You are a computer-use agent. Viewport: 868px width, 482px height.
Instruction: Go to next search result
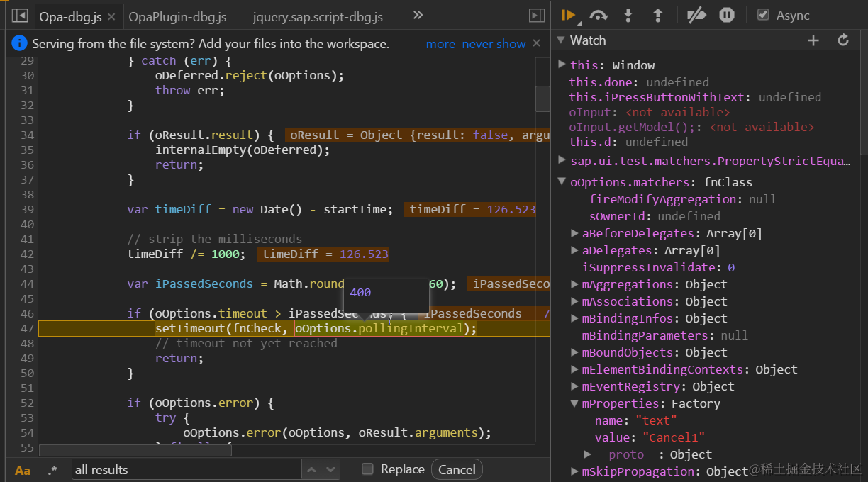coord(330,469)
